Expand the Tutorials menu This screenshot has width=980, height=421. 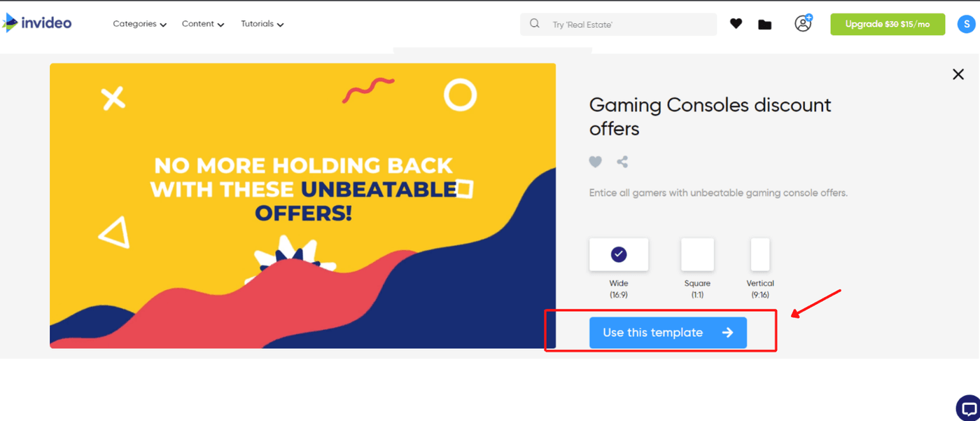click(x=262, y=24)
